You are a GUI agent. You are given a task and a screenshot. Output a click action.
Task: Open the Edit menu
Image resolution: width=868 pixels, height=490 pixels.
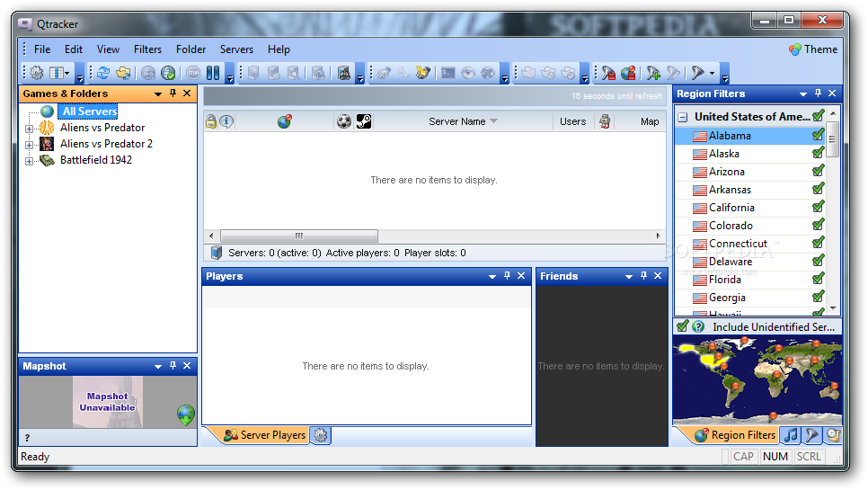coord(74,49)
